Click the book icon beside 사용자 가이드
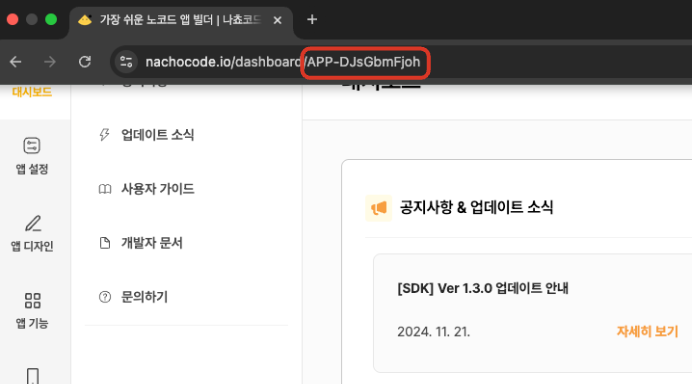The image size is (692, 384). click(105, 189)
